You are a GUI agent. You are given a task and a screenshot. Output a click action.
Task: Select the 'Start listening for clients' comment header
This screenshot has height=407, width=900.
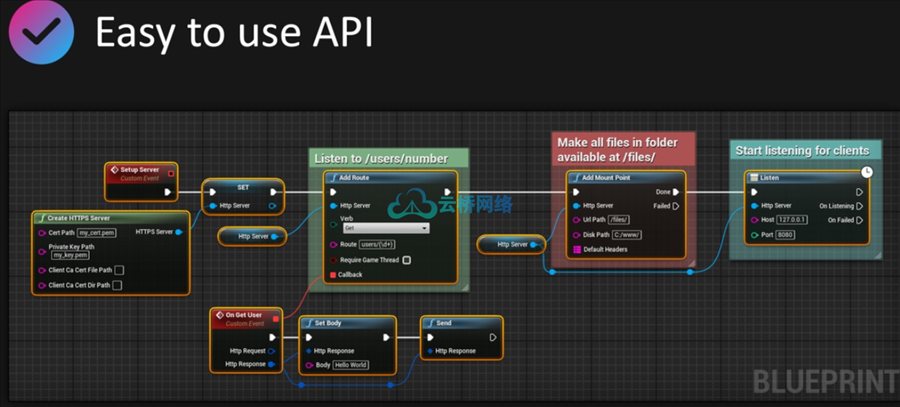(802, 150)
